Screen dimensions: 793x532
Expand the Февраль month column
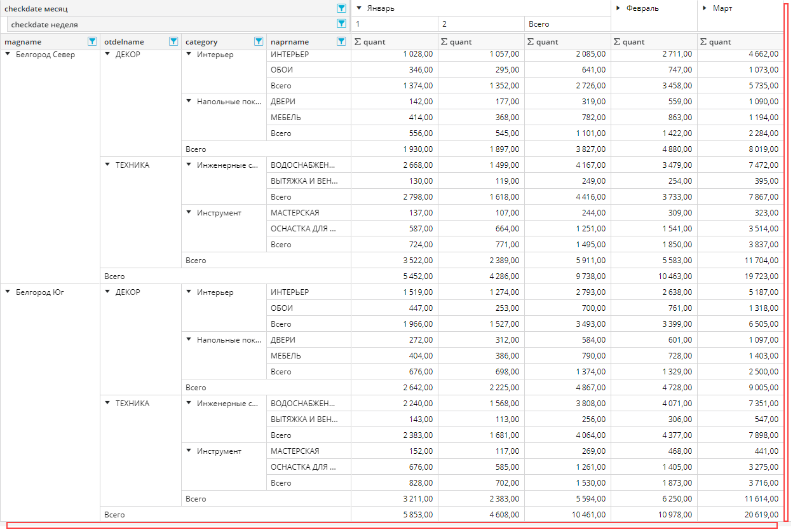click(618, 8)
